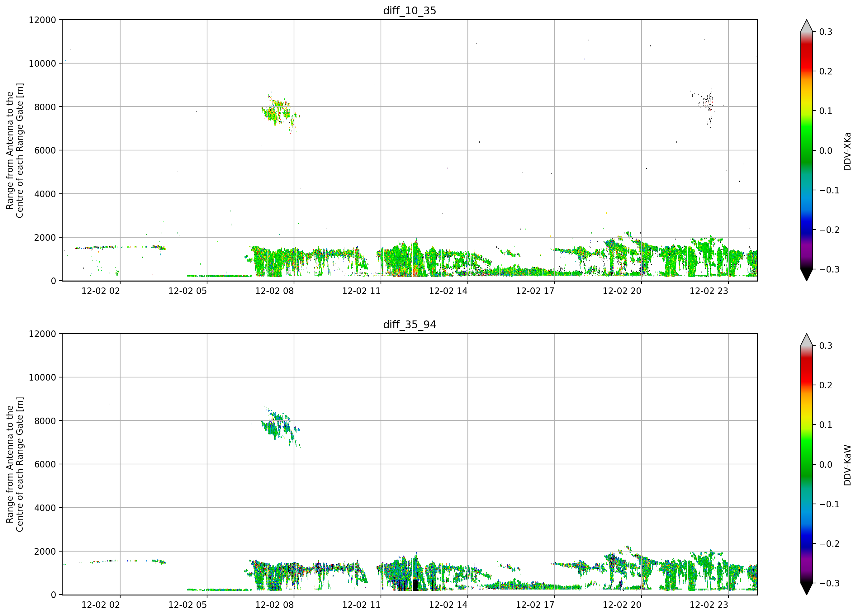Click the 12-02 05 label under diff_10_35
This screenshot has width=858, height=616.
click(x=188, y=291)
